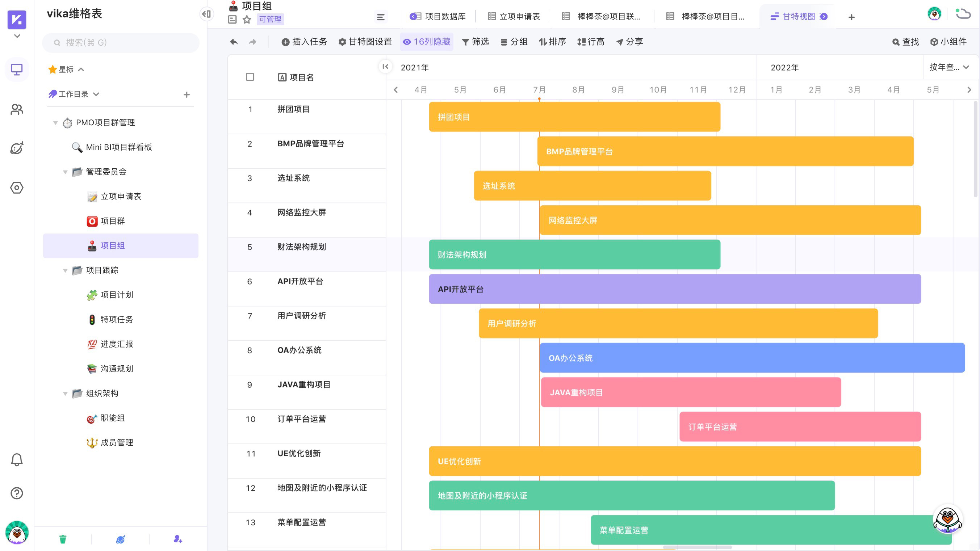The image size is (980, 551).
Task: Check the select-all checkbox in the grid header
Action: (x=250, y=77)
